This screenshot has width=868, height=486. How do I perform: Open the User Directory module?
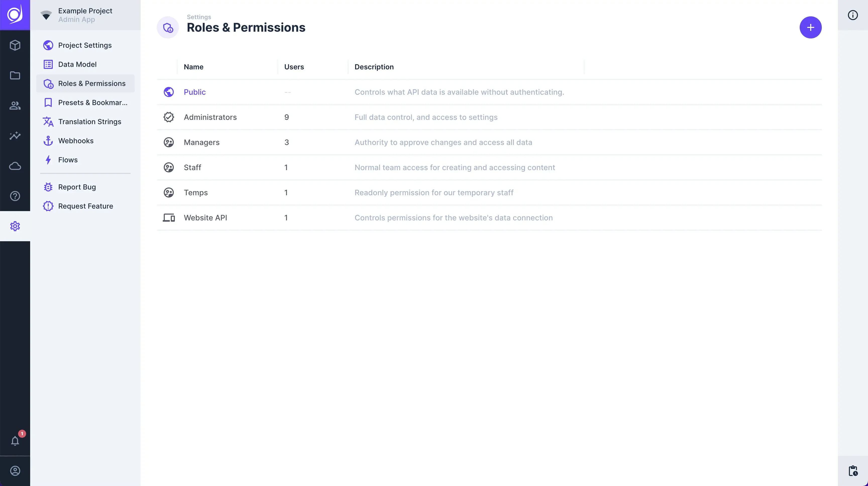pos(15,106)
